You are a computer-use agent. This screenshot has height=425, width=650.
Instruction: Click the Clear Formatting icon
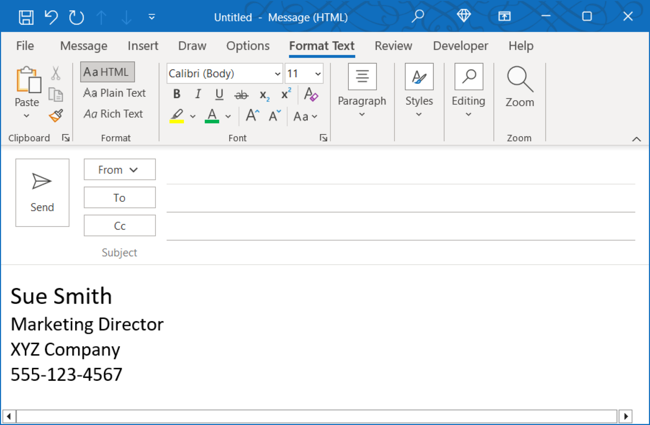(x=311, y=95)
